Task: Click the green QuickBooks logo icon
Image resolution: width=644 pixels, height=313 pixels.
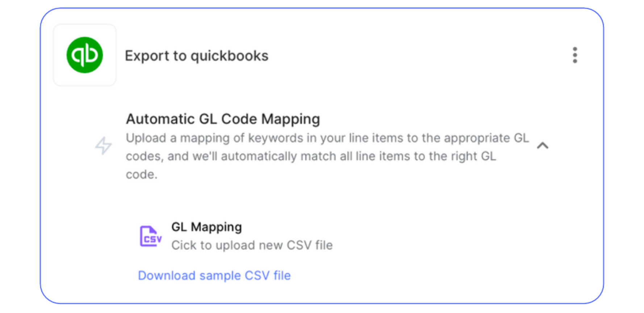Action: pyautogui.click(x=85, y=55)
